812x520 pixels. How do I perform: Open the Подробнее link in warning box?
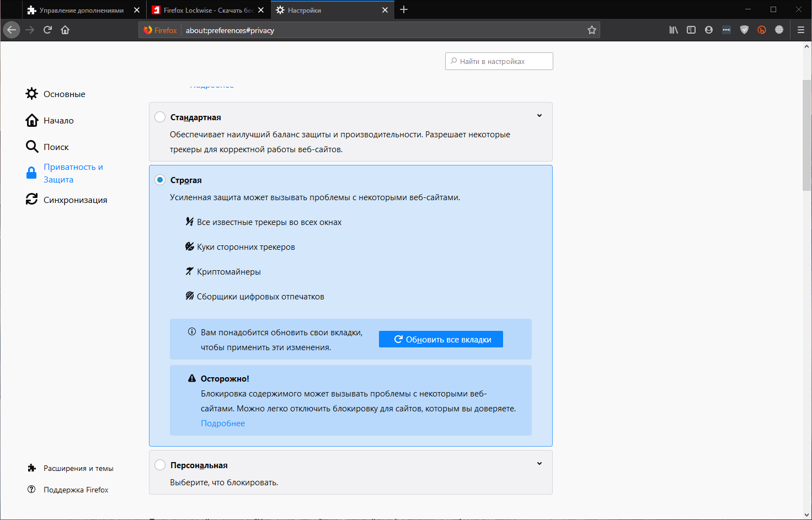point(223,423)
